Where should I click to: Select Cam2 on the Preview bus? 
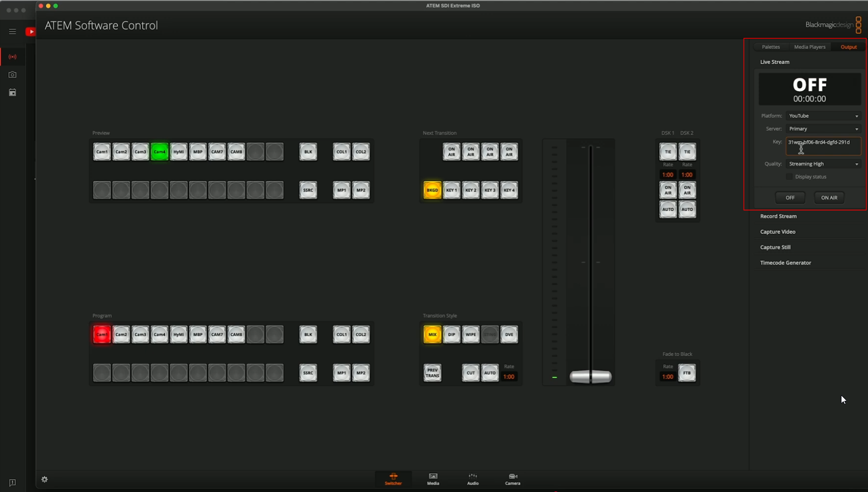(x=121, y=152)
